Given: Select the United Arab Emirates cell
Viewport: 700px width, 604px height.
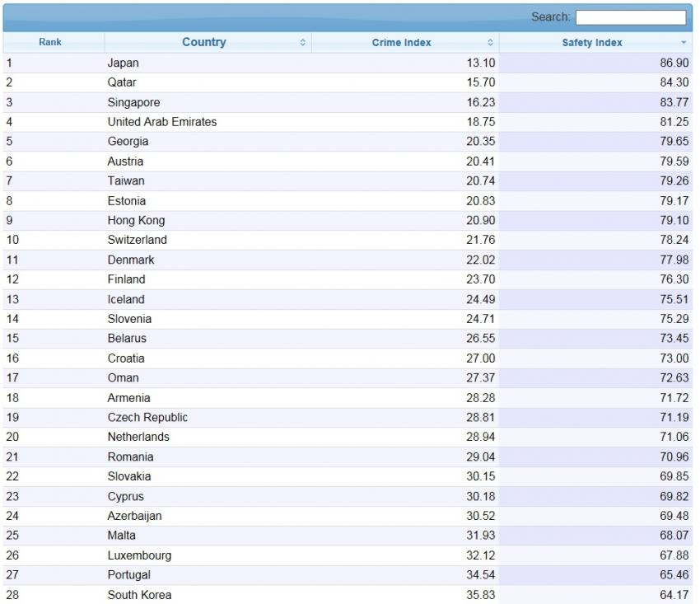Looking at the screenshot, I should tap(208, 122).
